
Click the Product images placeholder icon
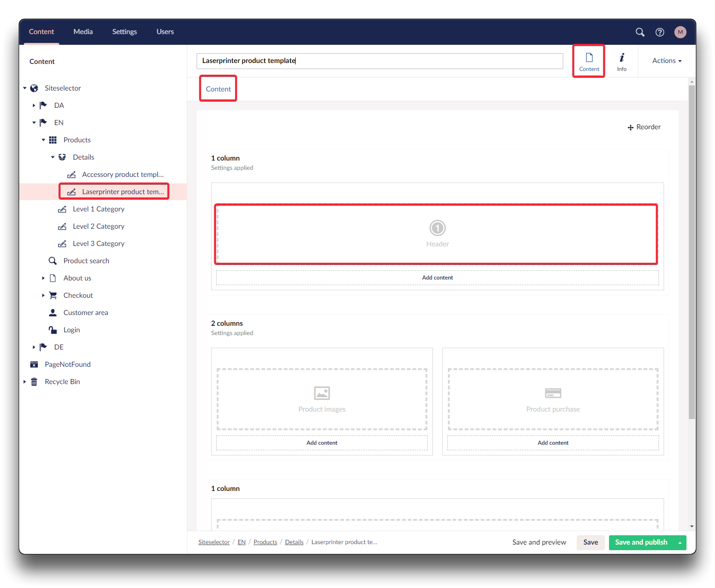(x=322, y=393)
